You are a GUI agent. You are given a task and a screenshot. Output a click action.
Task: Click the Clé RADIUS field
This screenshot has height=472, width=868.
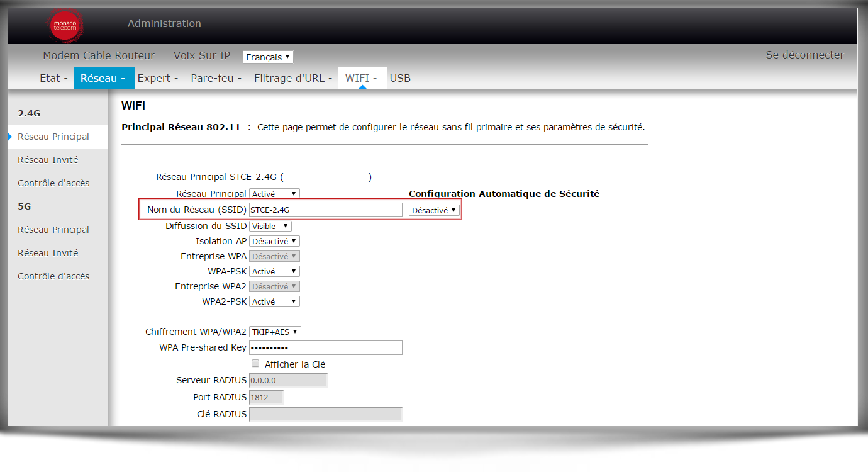click(326, 414)
